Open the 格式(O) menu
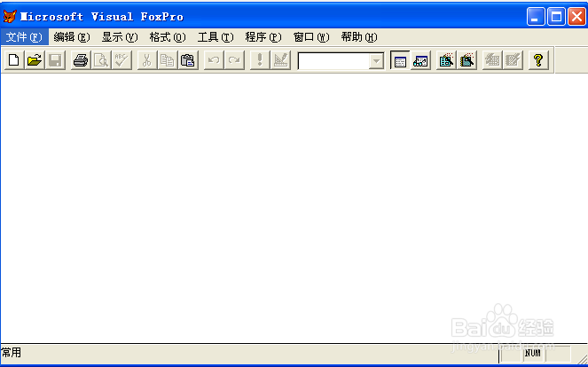Screen dimensions: 588x367 pos(168,37)
